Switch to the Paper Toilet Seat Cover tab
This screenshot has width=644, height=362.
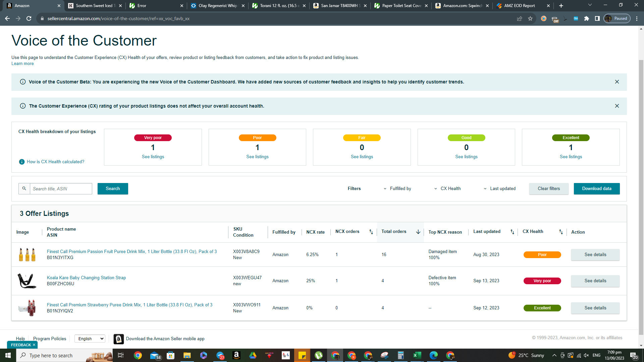pos(401,6)
